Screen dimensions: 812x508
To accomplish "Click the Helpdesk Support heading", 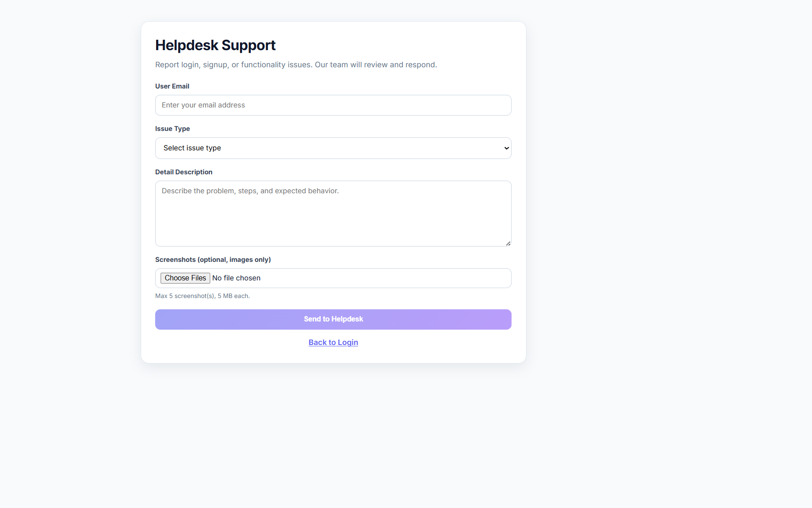I will tap(215, 45).
